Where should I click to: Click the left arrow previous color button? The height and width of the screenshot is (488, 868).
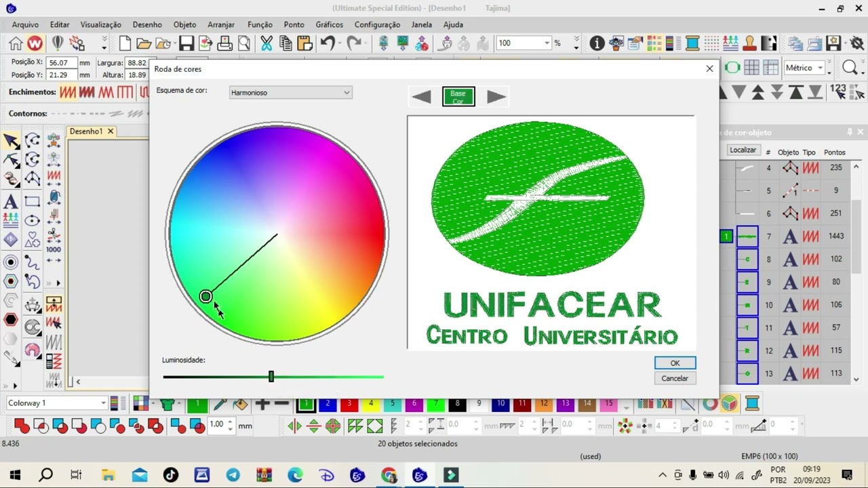click(422, 97)
